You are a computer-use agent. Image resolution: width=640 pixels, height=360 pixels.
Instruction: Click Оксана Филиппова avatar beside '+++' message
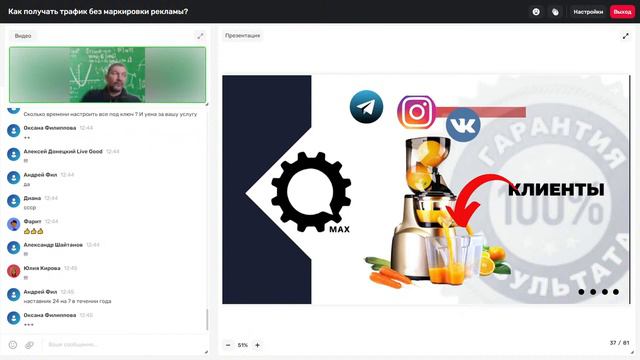13,318
